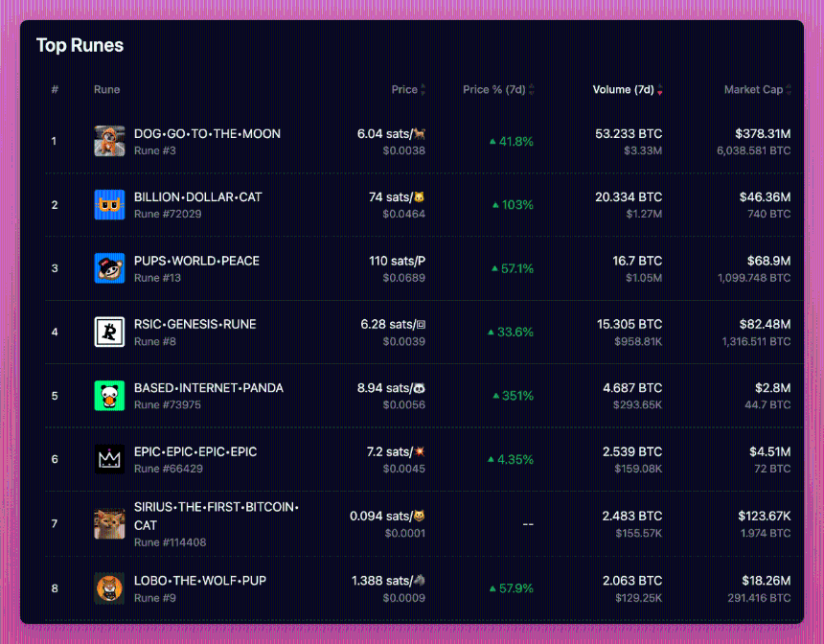Sort the table by Price column
This screenshot has width=824, height=644.
(408, 89)
